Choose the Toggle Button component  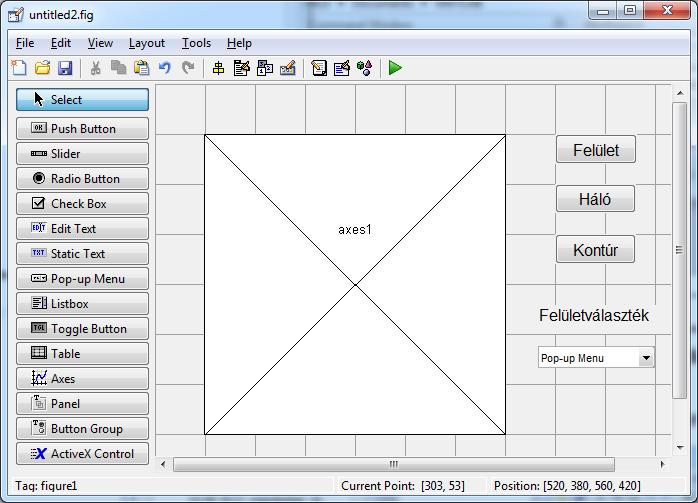pos(82,329)
